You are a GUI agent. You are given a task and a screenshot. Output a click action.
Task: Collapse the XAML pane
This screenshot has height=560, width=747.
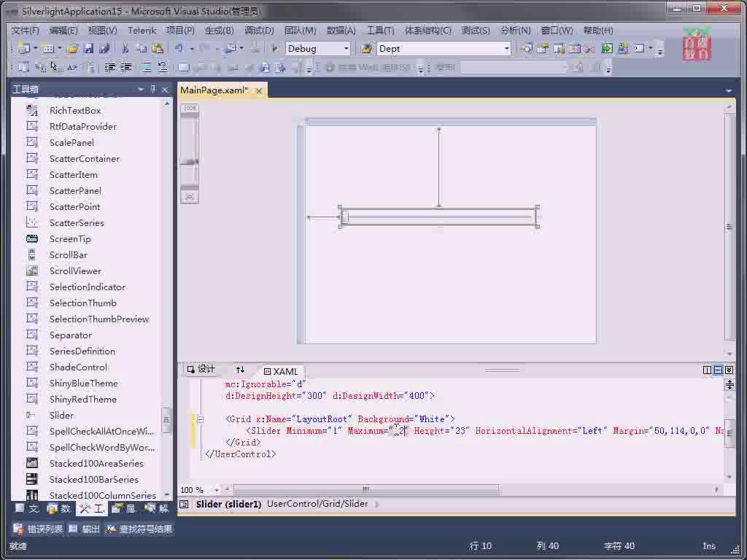click(729, 370)
